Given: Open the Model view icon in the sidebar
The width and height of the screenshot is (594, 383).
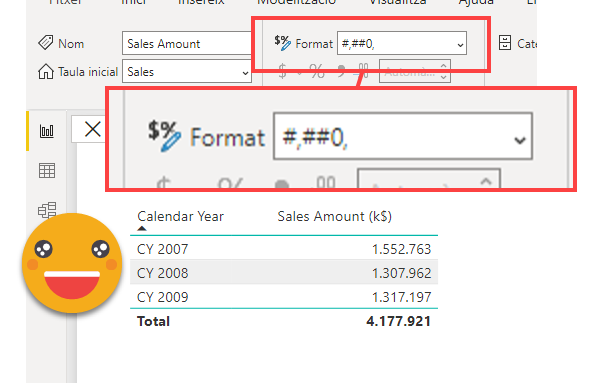Looking at the screenshot, I should coord(47,209).
